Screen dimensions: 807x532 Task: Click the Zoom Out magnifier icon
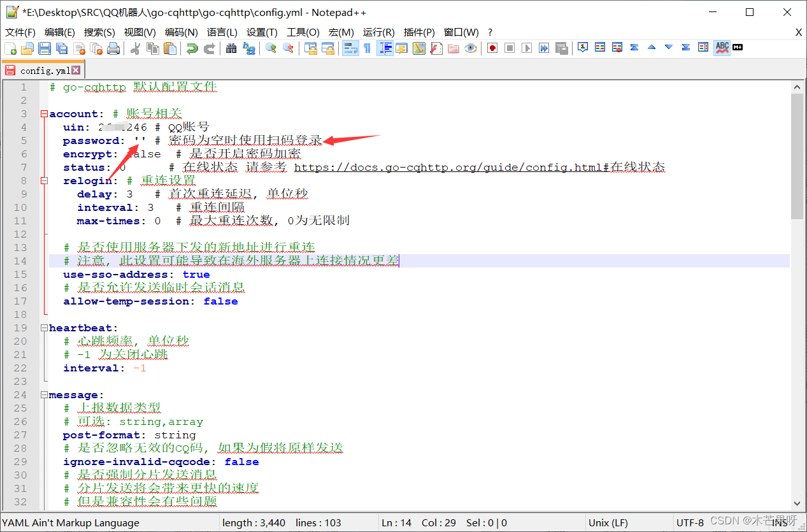point(289,48)
